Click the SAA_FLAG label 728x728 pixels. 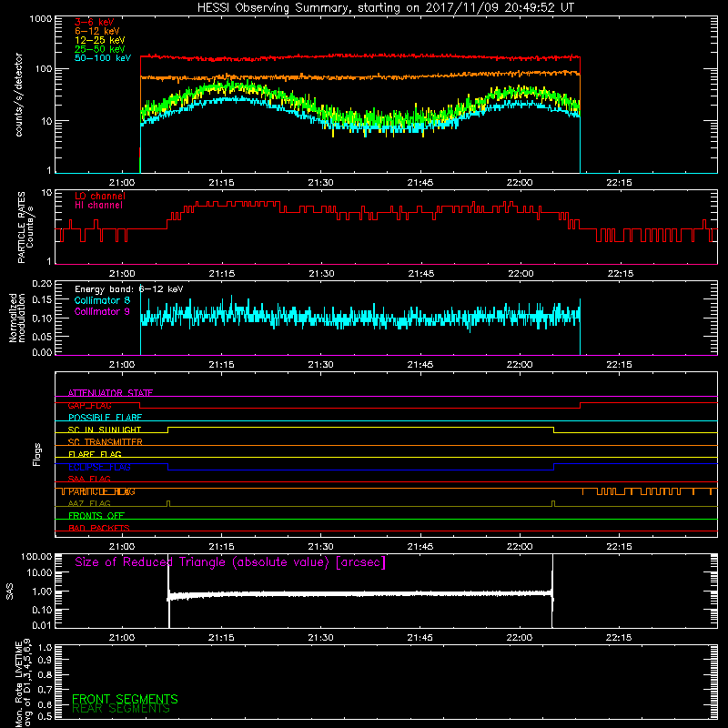[x=89, y=479]
